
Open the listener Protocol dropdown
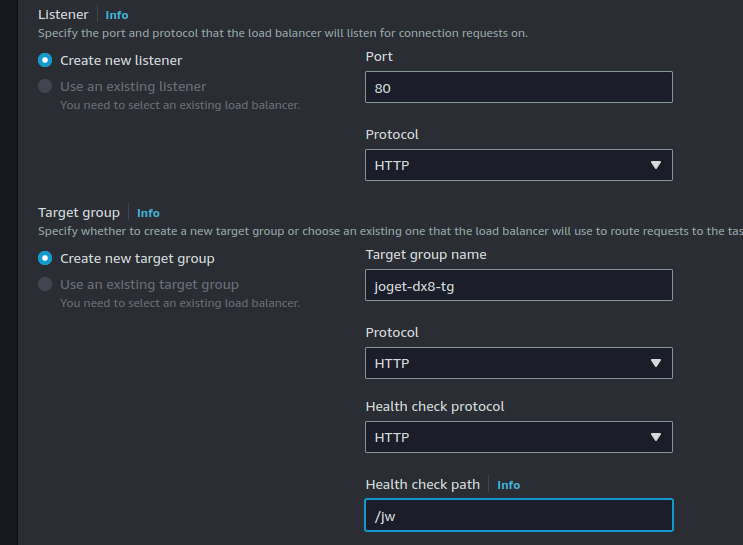518,165
